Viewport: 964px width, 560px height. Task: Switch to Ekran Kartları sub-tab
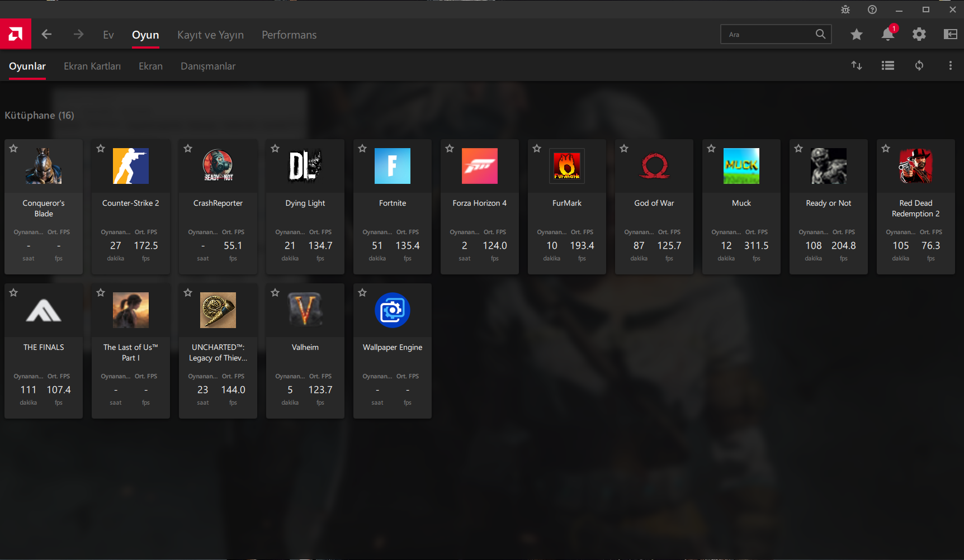pos(92,66)
